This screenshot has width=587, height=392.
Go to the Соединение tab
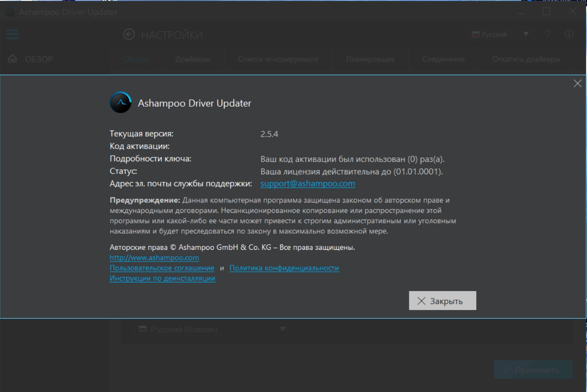click(444, 59)
